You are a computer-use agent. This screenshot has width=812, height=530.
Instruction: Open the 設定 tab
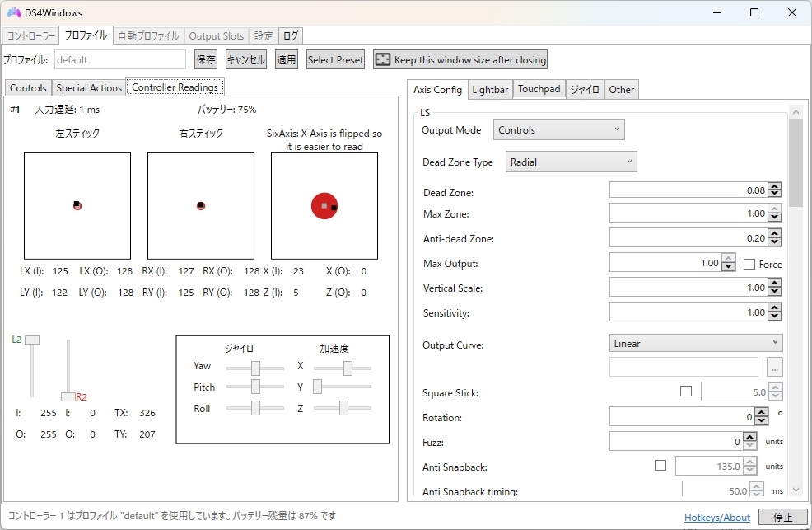coord(264,35)
